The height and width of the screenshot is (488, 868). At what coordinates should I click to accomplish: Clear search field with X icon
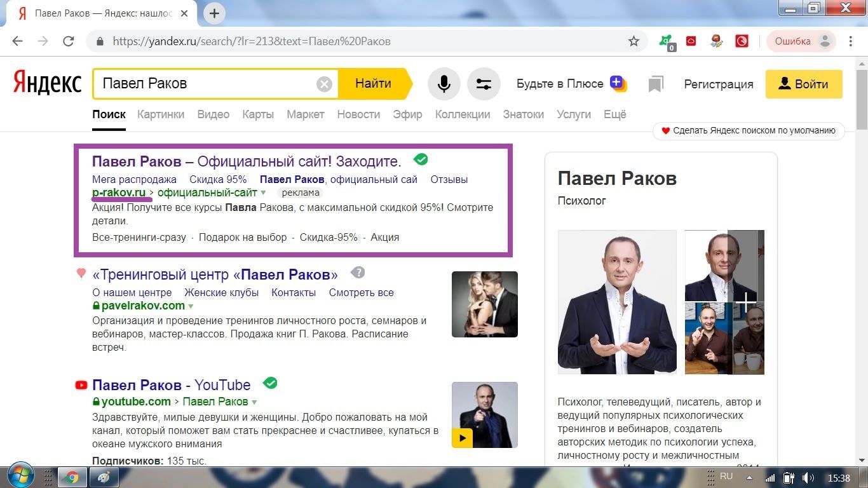pyautogui.click(x=324, y=84)
